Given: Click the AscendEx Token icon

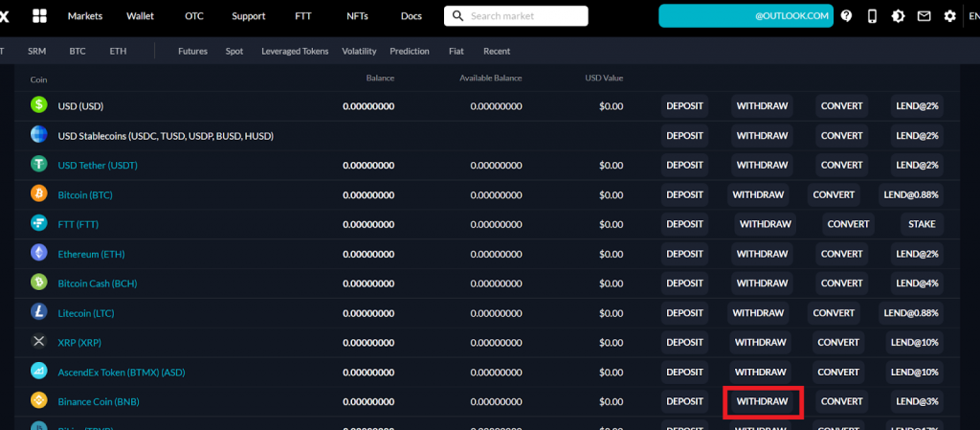Looking at the screenshot, I should pos(38,372).
